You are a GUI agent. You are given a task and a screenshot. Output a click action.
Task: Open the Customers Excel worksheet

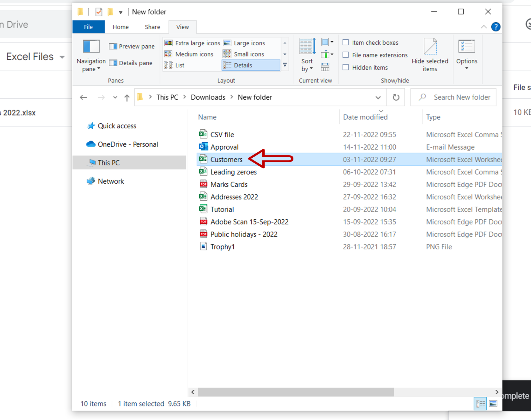point(226,159)
